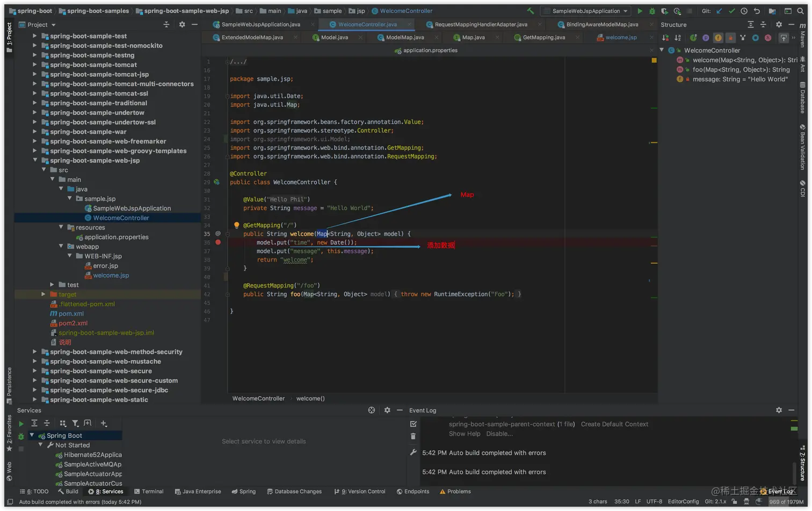Click the Git update project arrow
Screen dimensions: 812x511
click(x=720, y=11)
